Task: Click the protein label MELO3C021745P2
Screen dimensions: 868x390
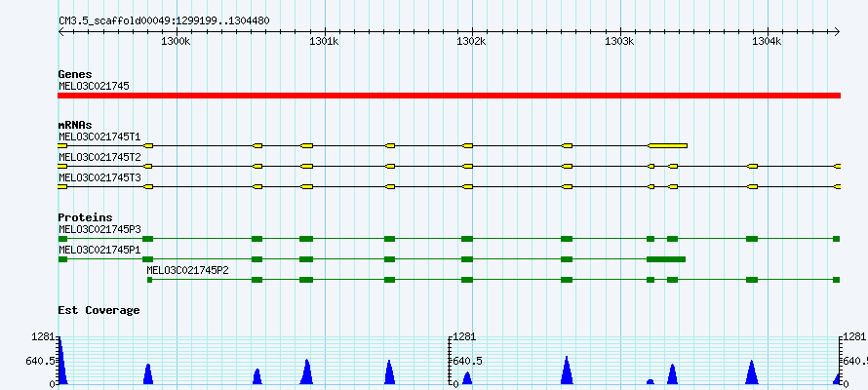Action: [x=187, y=270]
